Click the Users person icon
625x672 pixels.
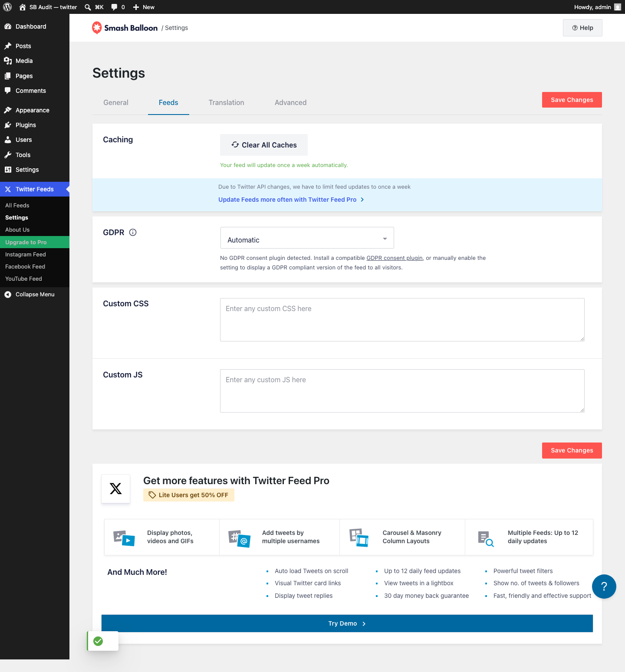coord(8,140)
